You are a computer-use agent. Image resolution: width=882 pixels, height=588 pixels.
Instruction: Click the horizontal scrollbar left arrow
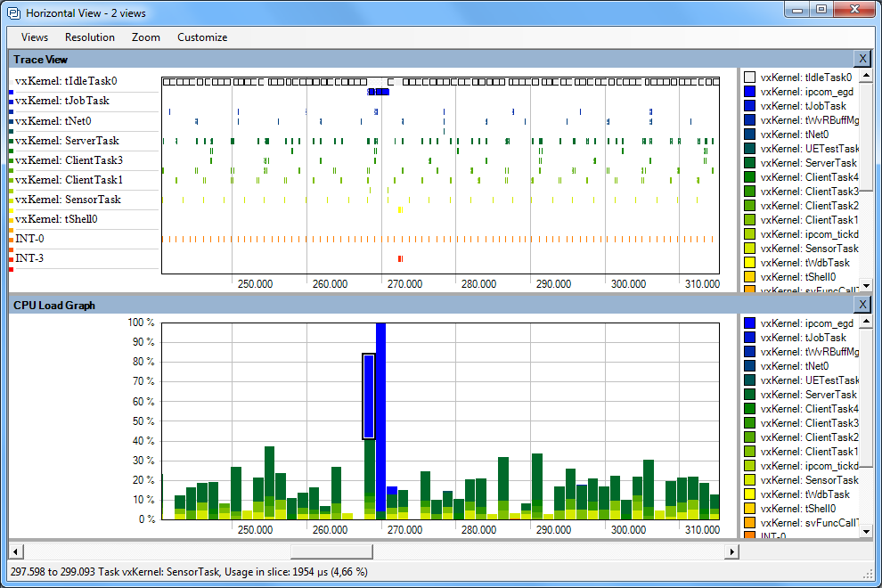click(x=16, y=551)
